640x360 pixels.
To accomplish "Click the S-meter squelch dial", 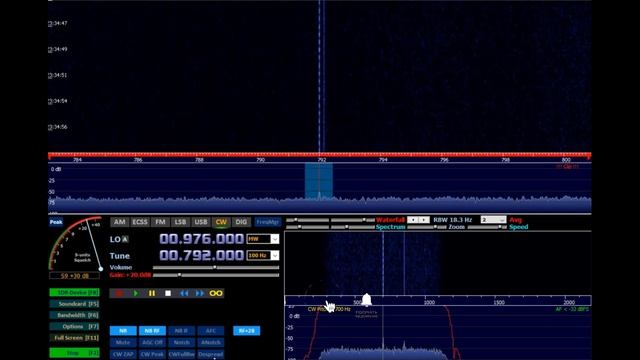I will [x=76, y=244].
